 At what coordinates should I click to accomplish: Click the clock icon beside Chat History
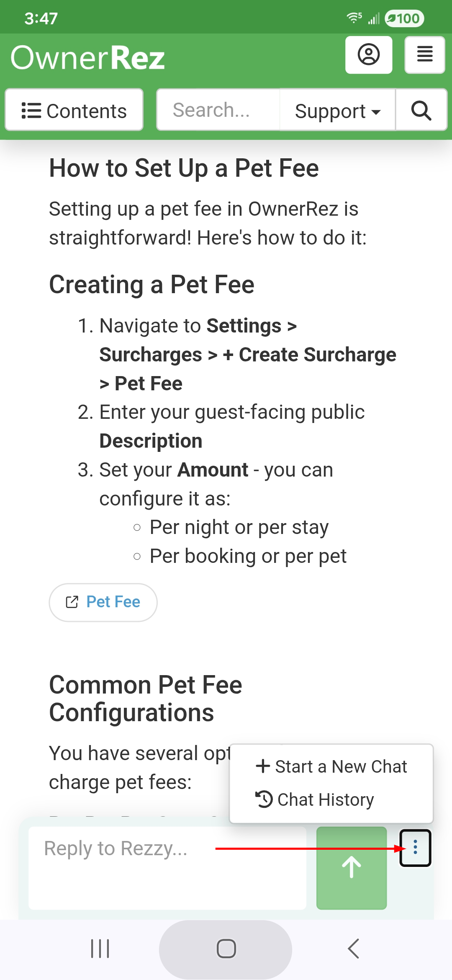[x=264, y=799]
